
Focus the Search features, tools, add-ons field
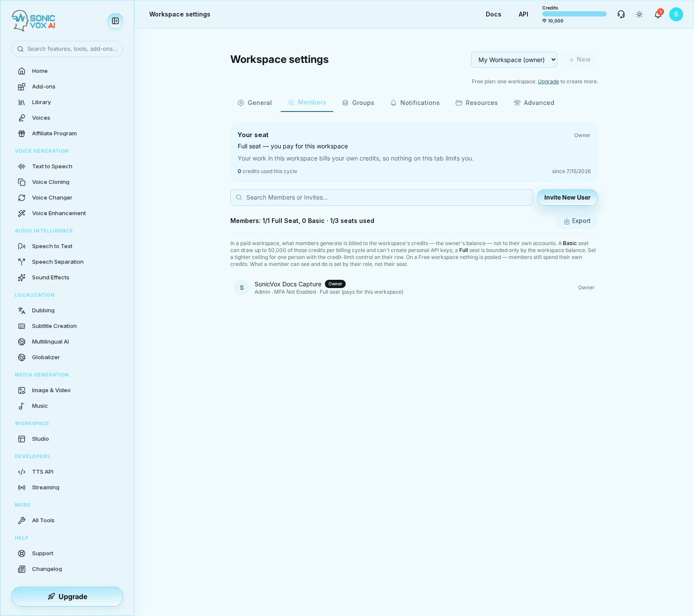pyautogui.click(x=67, y=49)
